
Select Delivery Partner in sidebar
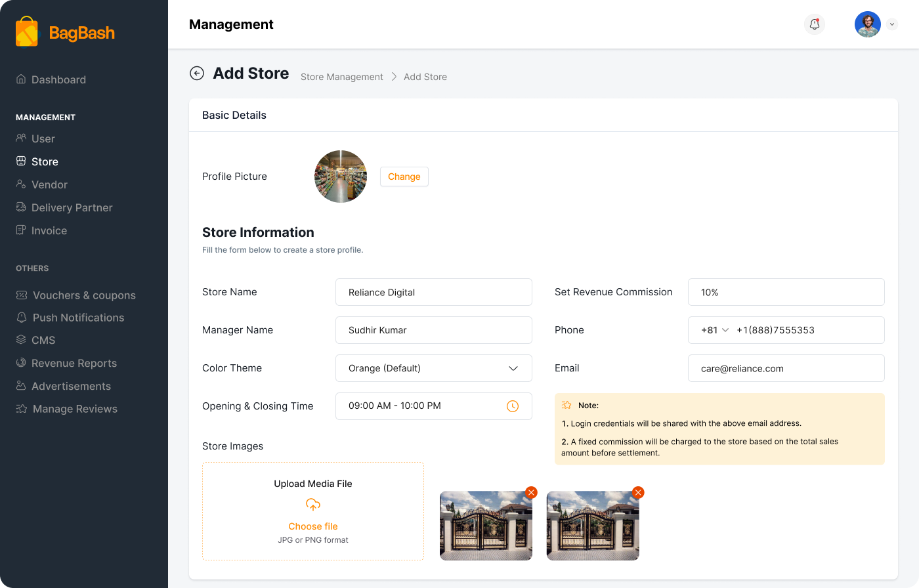72,207
